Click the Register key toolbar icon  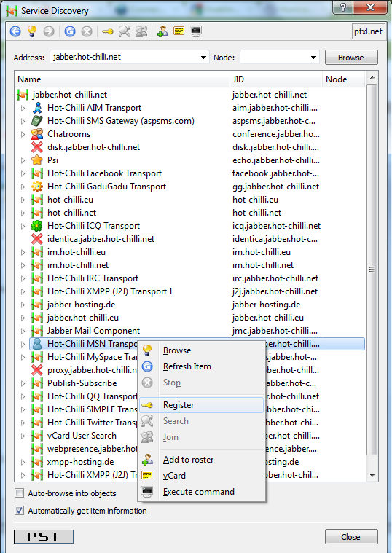pos(108,32)
